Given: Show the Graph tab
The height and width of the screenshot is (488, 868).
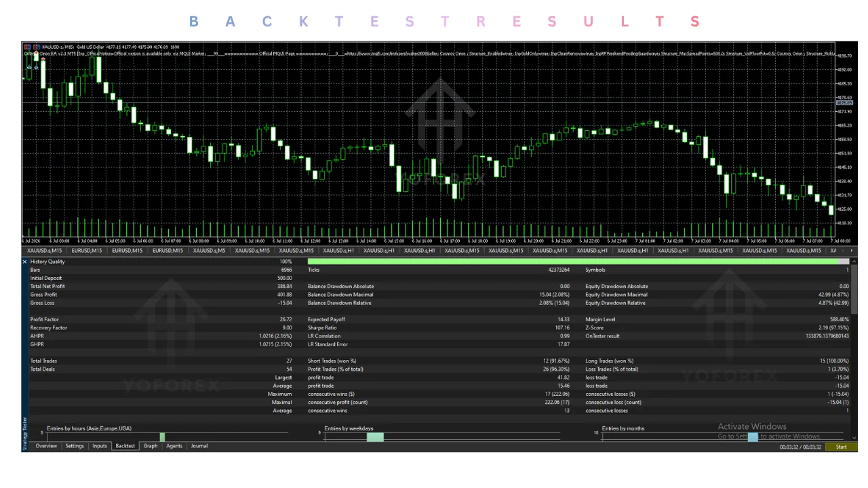Looking at the screenshot, I should click(x=151, y=446).
